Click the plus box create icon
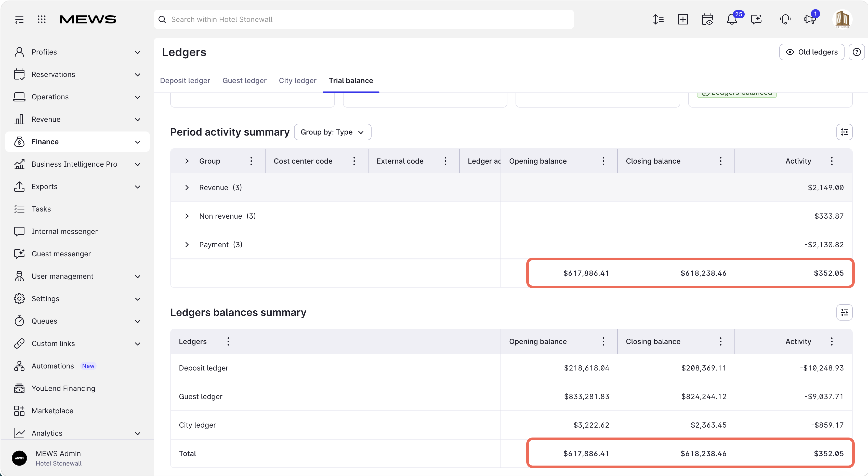 click(683, 19)
